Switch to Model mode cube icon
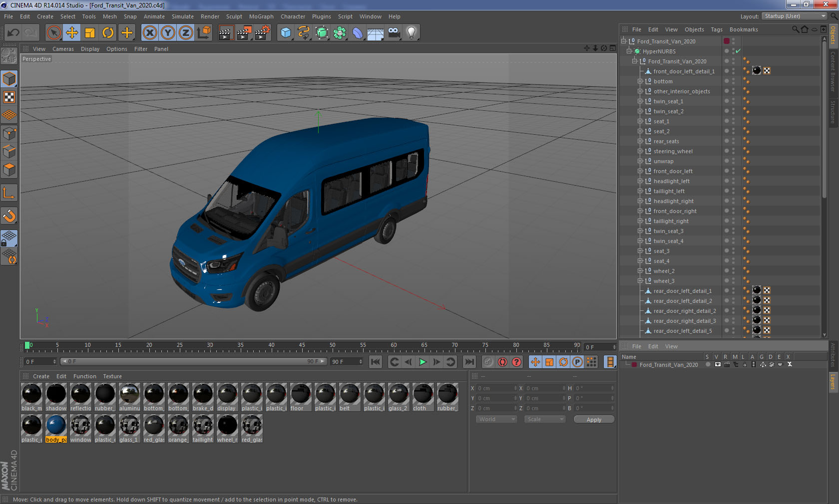 pos(9,79)
